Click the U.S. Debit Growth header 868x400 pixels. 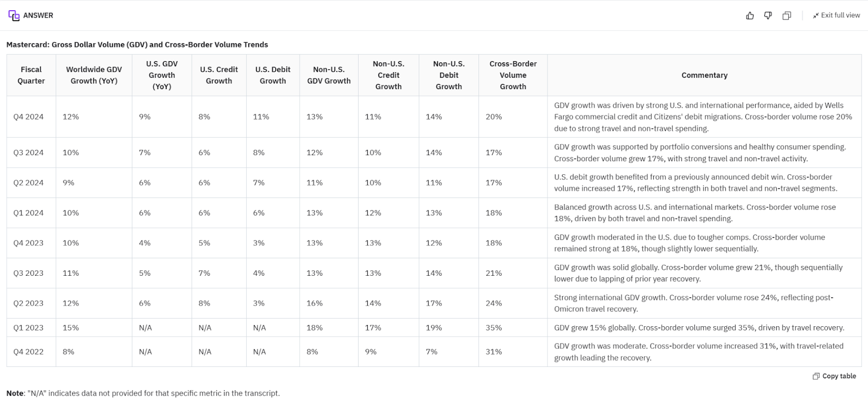273,75
